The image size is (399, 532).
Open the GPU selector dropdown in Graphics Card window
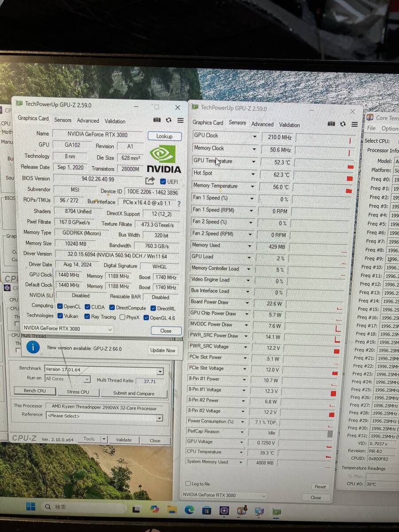(x=68, y=329)
